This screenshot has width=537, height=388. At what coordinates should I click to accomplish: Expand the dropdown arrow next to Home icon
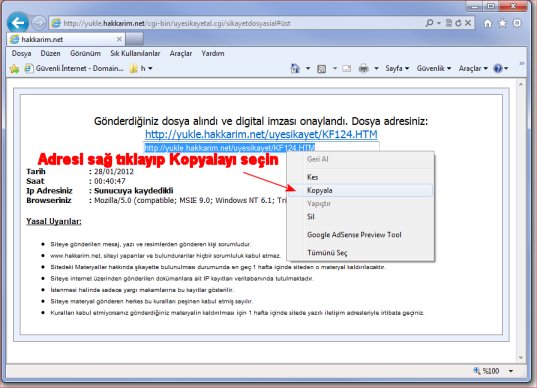(x=308, y=68)
